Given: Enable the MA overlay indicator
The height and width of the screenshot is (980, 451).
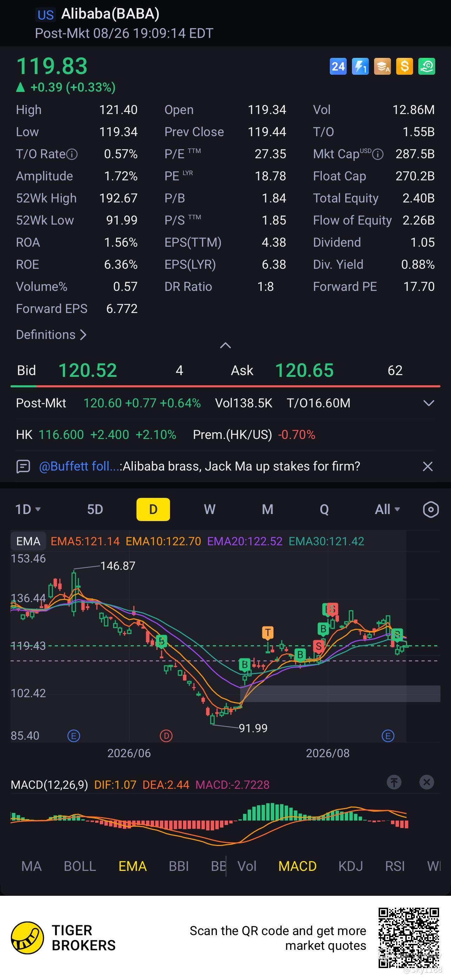Looking at the screenshot, I should 32,866.
